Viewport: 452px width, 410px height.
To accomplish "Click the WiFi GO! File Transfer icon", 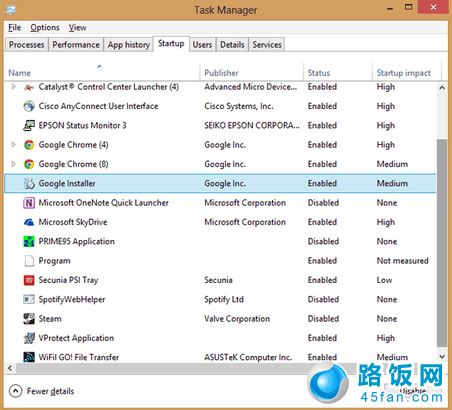I will tap(29, 357).
